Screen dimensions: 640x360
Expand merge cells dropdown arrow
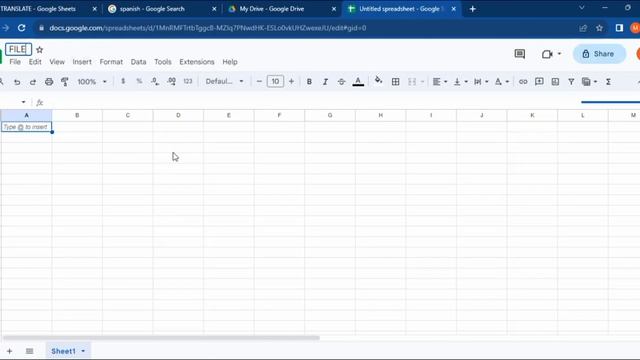pyautogui.click(x=422, y=82)
